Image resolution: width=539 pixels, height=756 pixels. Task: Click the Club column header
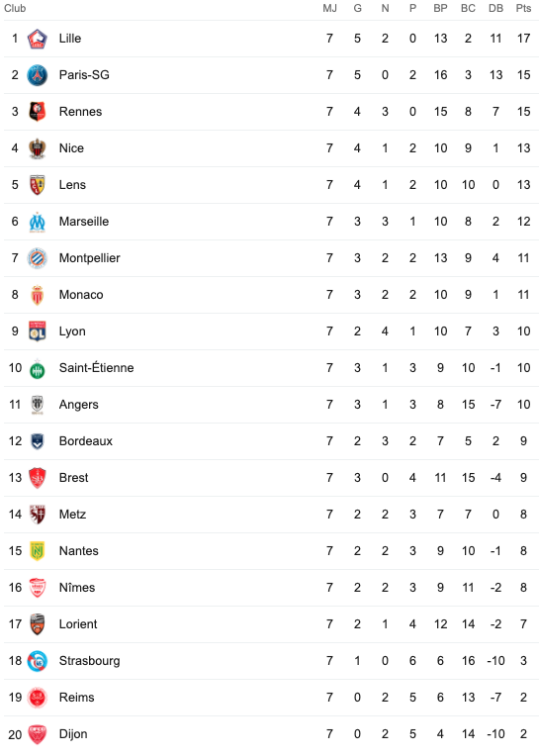point(15,8)
